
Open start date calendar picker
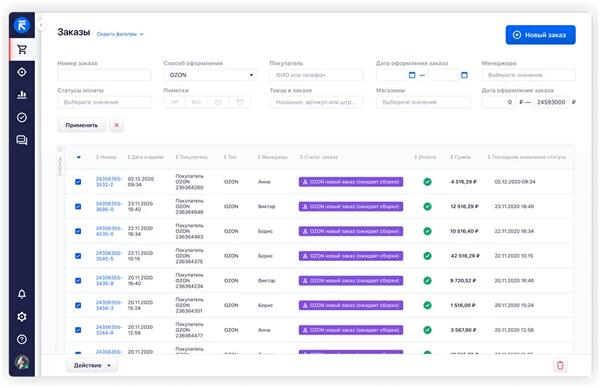pos(412,75)
